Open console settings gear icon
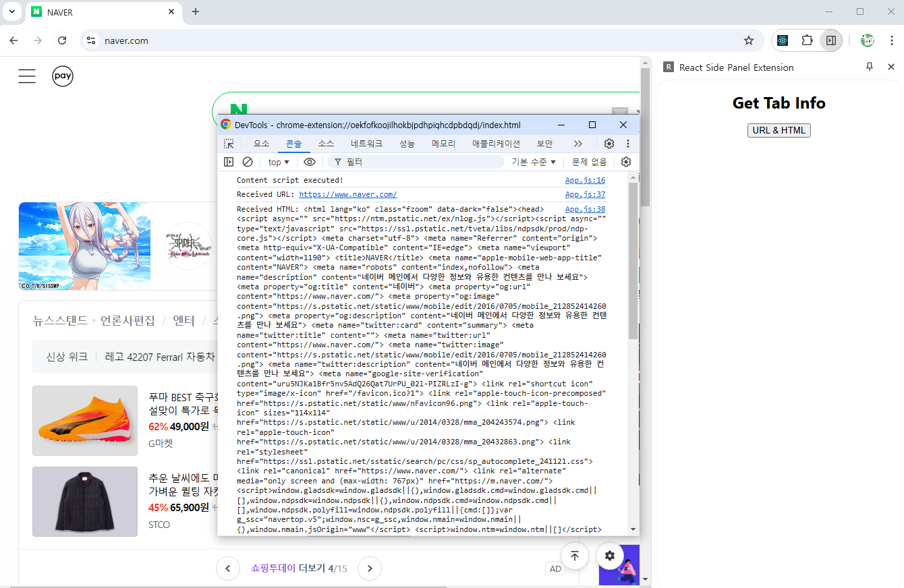This screenshot has height=588, width=904. pyautogui.click(x=626, y=162)
